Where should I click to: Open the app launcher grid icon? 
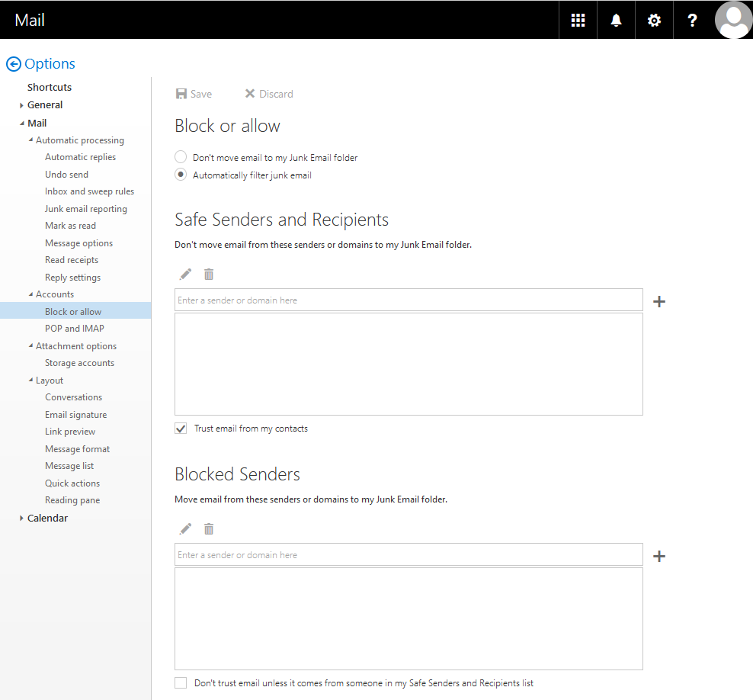click(578, 21)
